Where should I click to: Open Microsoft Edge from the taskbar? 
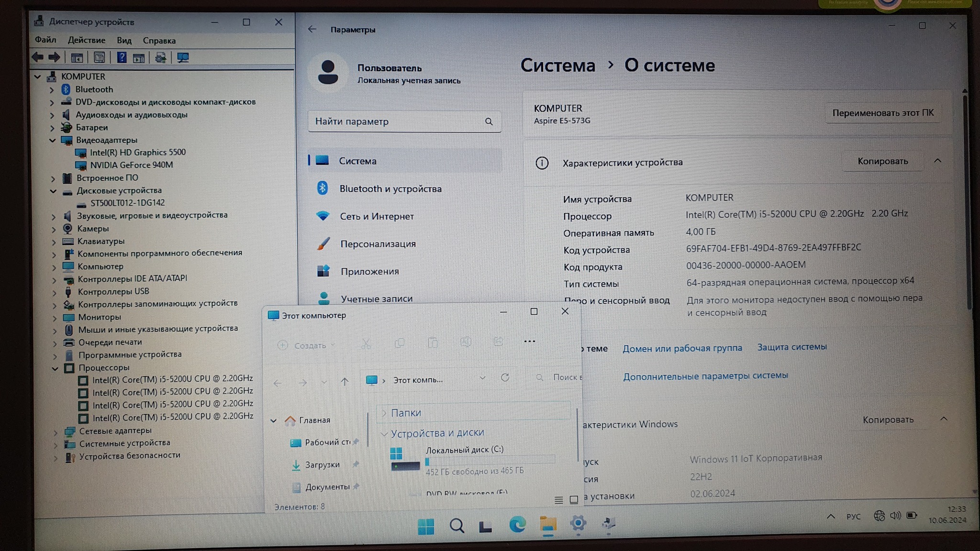[x=517, y=525]
